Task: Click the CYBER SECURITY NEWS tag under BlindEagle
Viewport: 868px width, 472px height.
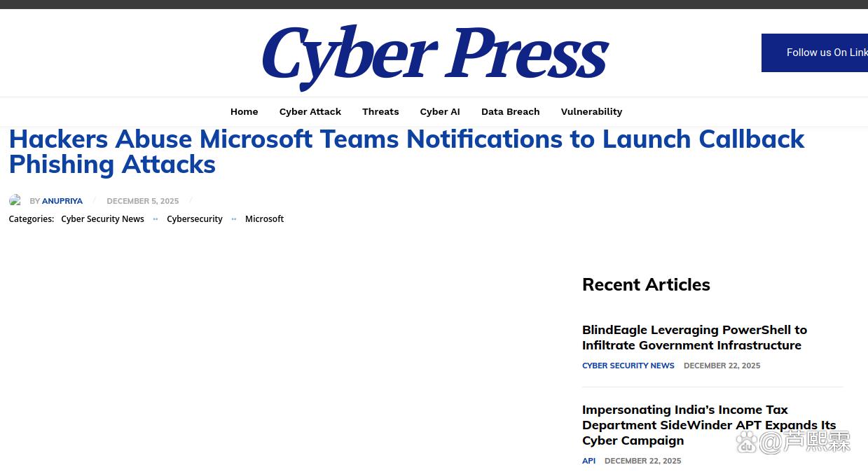Action: coord(628,366)
